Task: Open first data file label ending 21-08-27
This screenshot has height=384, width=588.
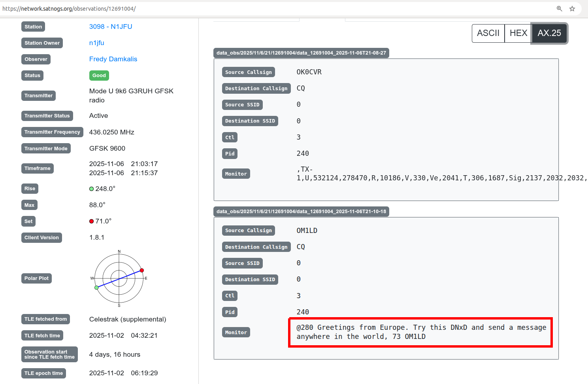Action: click(x=301, y=53)
